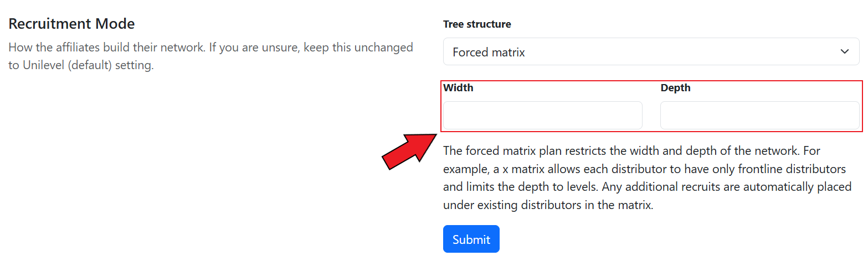
Task: Click "under existing distributors in the matrix" line
Action: (548, 205)
